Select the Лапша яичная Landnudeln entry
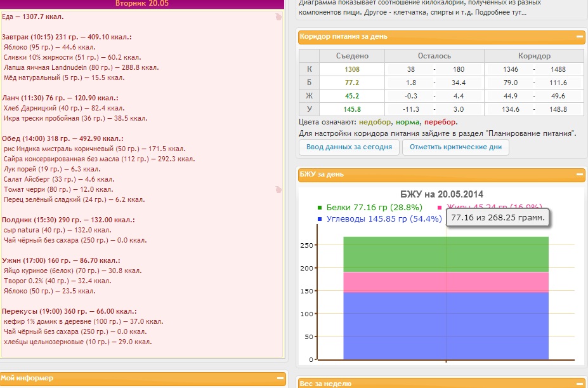 (81, 67)
